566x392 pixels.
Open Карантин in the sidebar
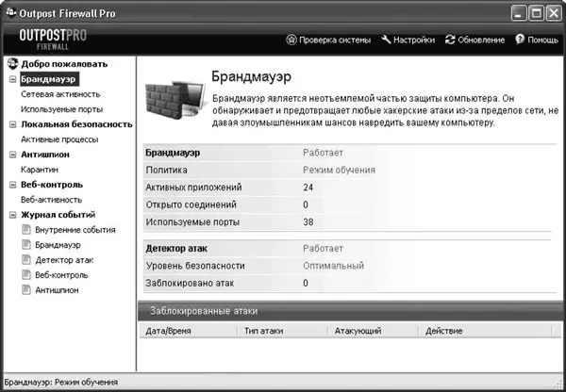[x=40, y=170]
